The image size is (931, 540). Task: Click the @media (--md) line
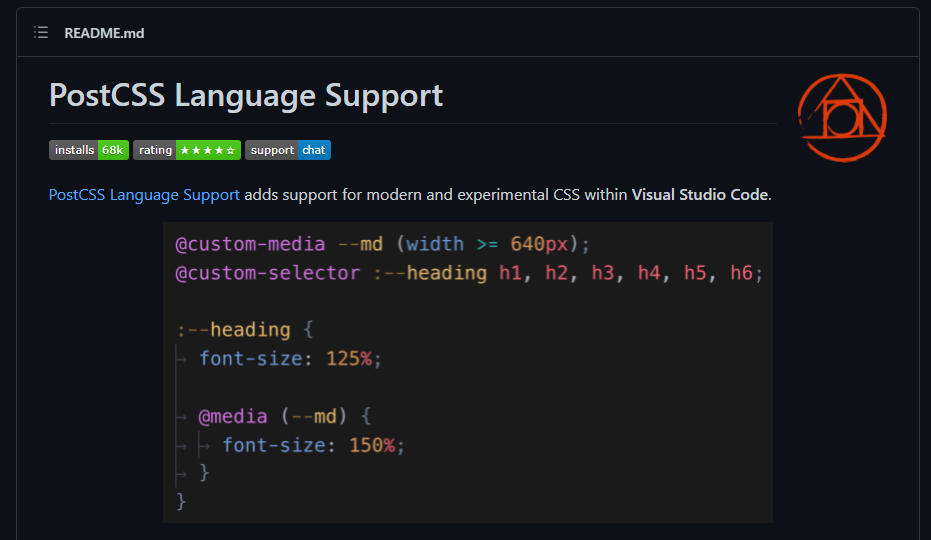[x=285, y=416]
